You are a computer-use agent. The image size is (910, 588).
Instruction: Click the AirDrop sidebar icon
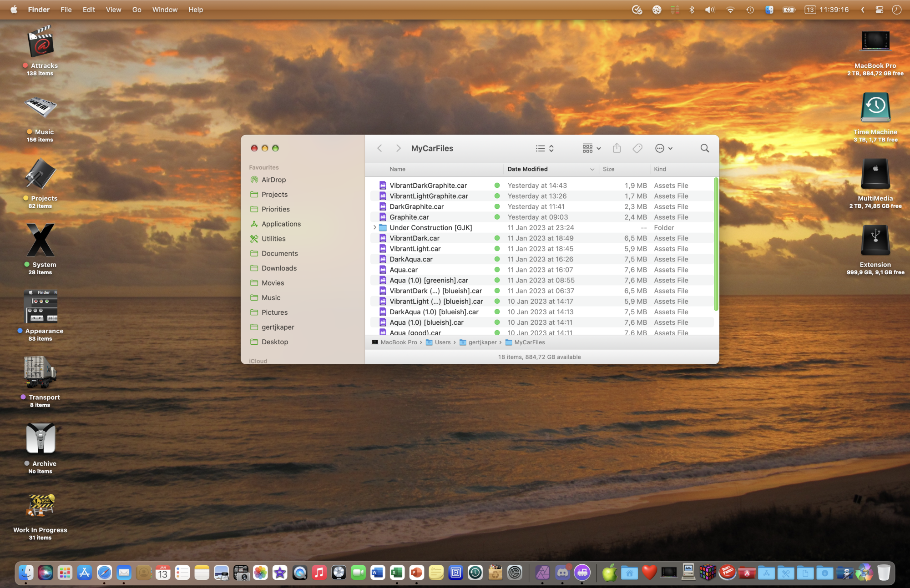pos(254,180)
